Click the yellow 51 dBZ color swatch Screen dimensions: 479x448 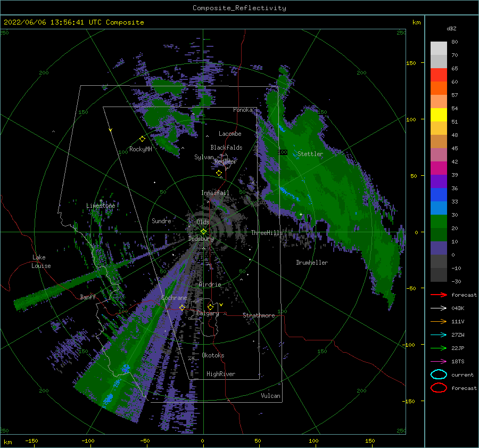click(x=439, y=115)
